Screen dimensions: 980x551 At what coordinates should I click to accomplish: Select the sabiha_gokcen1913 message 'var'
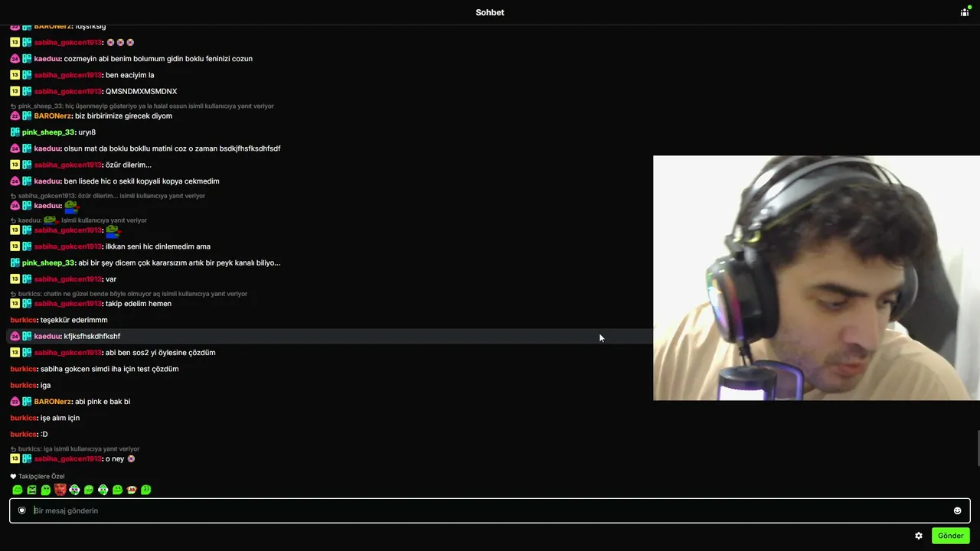(x=111, y=279)
